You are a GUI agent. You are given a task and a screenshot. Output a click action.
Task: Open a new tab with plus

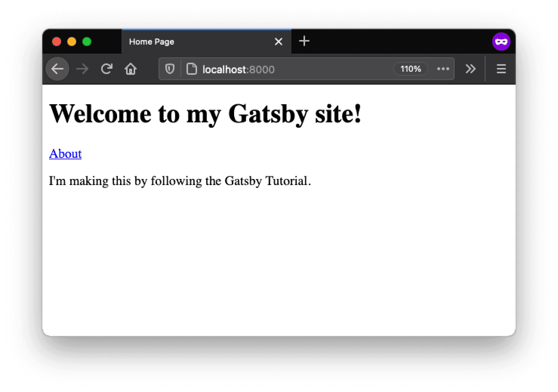(x=304, y=41)
